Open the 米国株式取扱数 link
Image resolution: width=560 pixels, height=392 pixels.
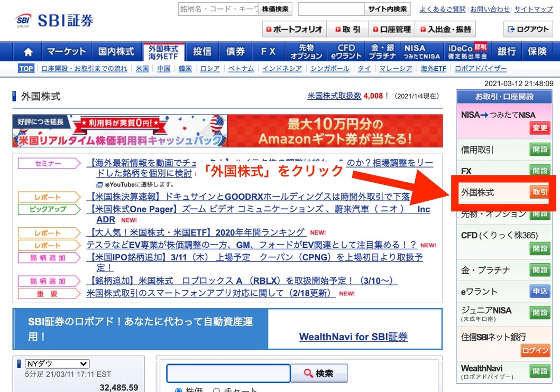coord(334,96)
